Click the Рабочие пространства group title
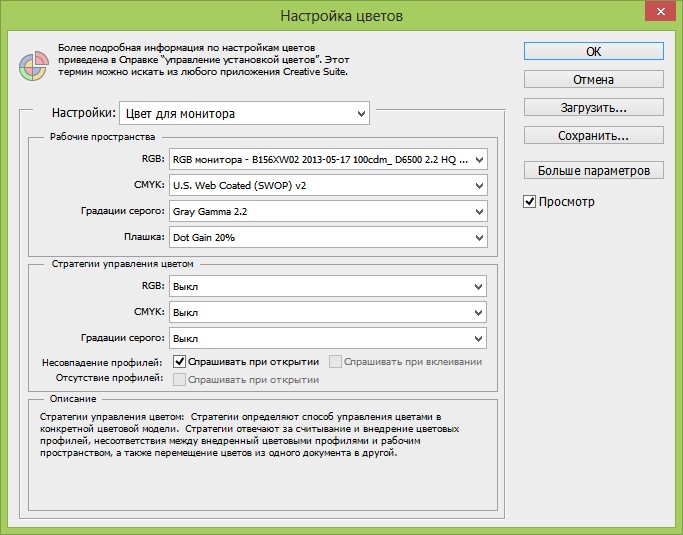 point(102,137)
